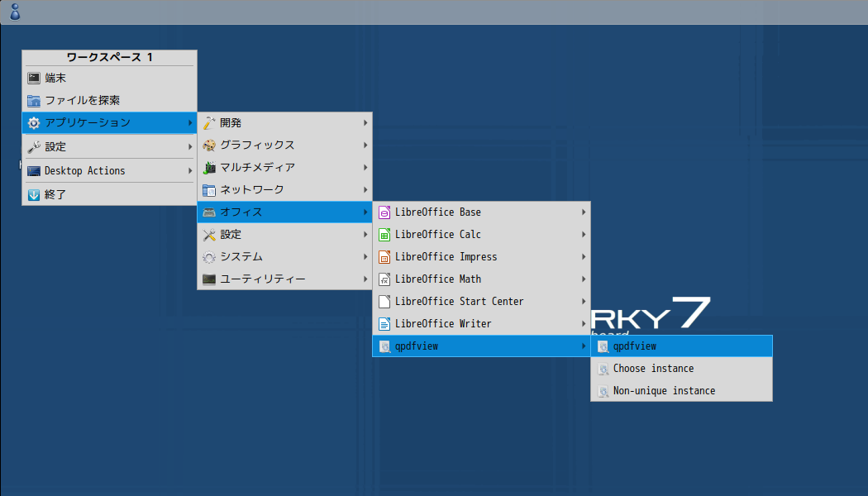This screenshot has width=868, height=496.
Task: Expand the LibreOffice Impress submenu arrow
Action: tap(584, 257)
